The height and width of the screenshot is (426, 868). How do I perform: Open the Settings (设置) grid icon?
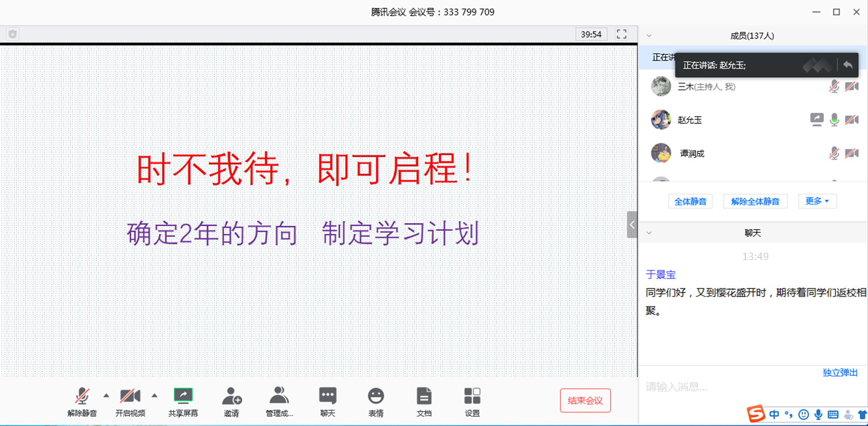pos(472,397)
